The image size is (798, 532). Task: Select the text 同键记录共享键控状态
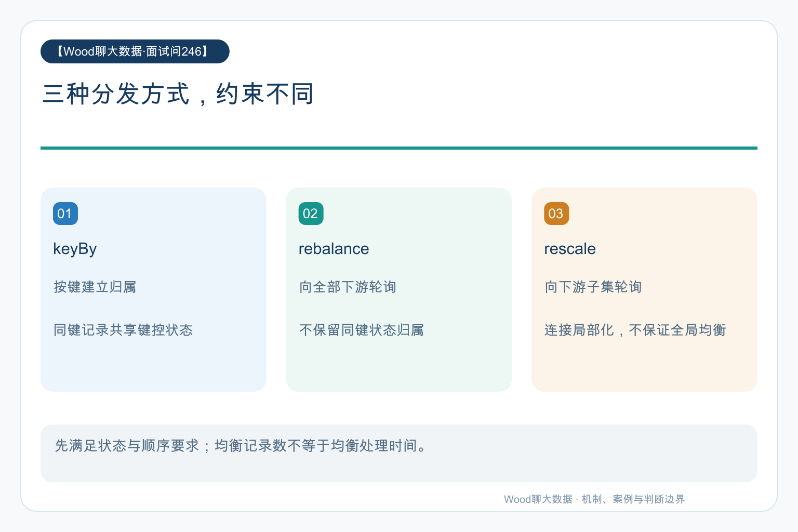123,330
